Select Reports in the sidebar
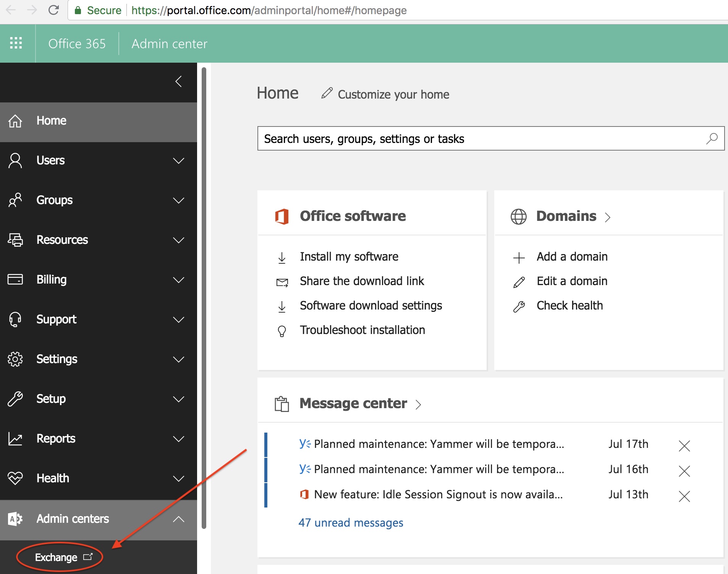This screenshot has height=574, width=728. [99, 439]
